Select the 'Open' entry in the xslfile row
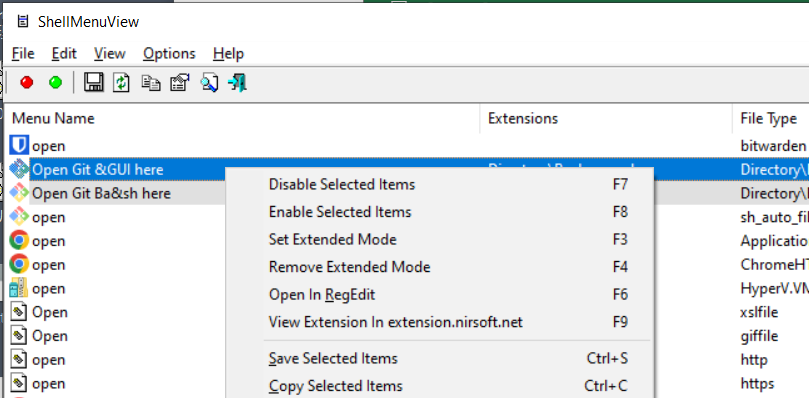809x398 pixels. tap(50, 312)
